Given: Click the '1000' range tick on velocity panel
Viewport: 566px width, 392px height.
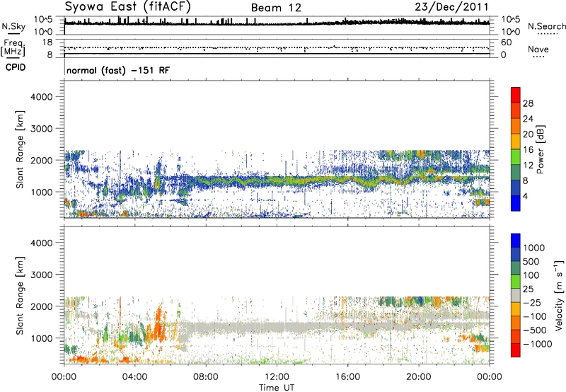Looking at the screenshot, I should coord(41,338).
